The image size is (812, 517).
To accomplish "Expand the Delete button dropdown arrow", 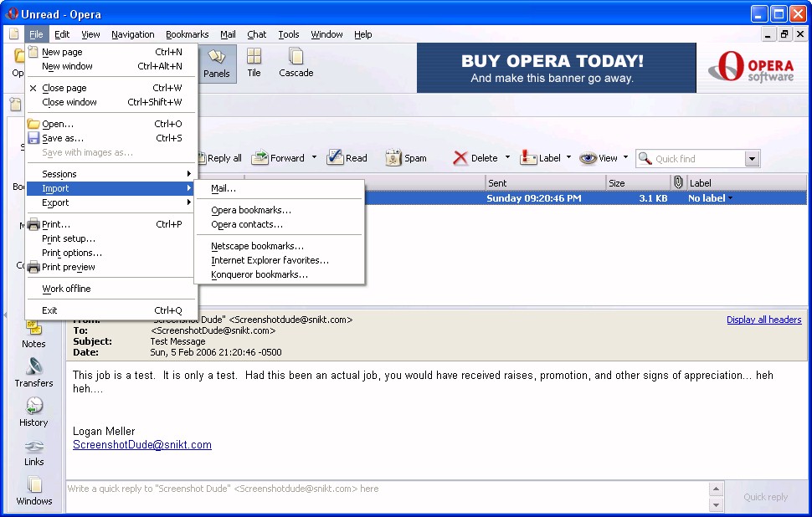I will (x=507, y=158).
